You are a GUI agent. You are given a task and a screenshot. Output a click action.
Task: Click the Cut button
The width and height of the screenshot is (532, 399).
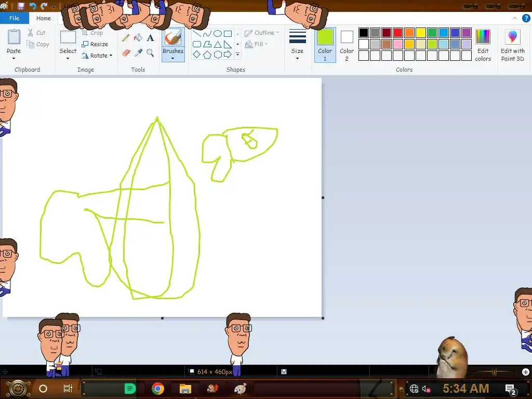click(x=37, y=33)
